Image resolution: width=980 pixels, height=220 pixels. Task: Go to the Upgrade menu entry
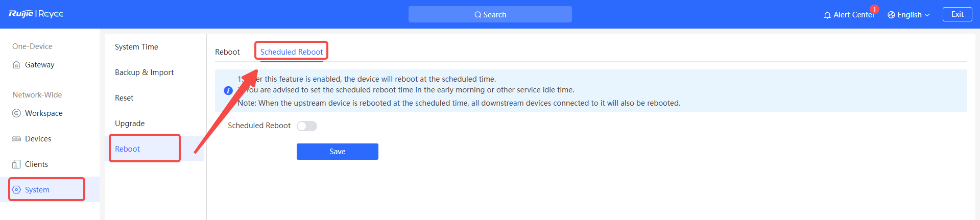[130, 124]
